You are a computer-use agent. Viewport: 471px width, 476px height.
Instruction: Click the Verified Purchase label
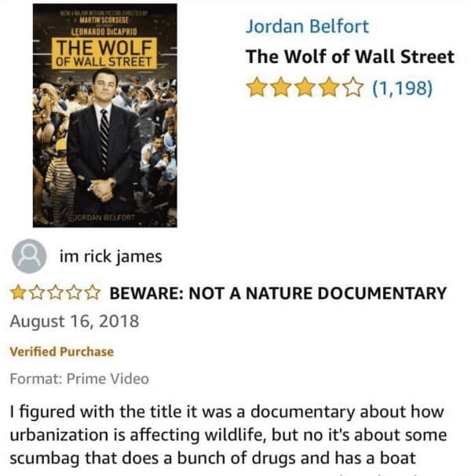click(x=61, y=352)
